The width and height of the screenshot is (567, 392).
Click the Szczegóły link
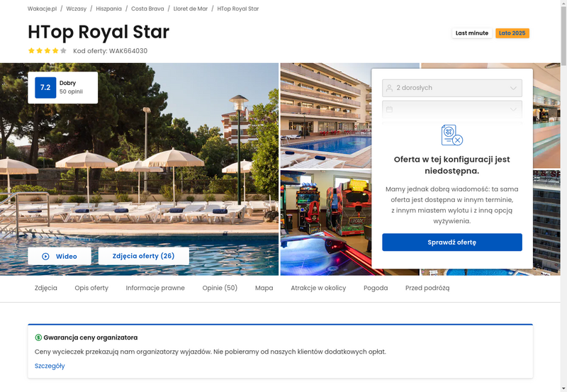tap(50, 366)
